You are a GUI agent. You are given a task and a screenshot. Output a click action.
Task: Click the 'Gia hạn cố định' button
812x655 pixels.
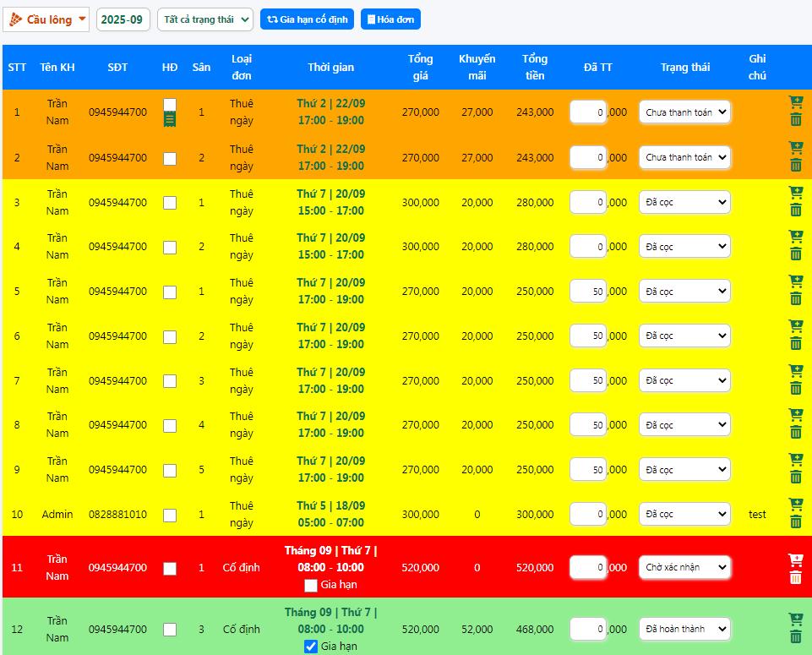(307, 19)
